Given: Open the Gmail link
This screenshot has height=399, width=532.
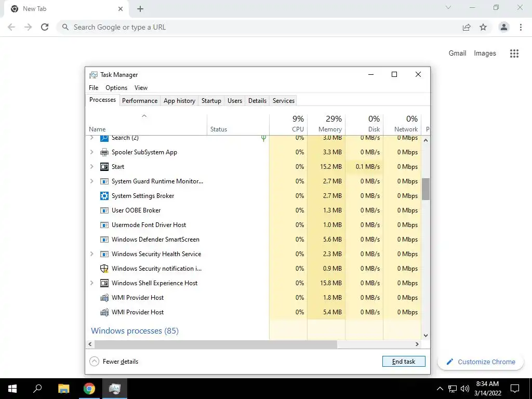Looking at the screenshot, I should [x=457, y=54].
